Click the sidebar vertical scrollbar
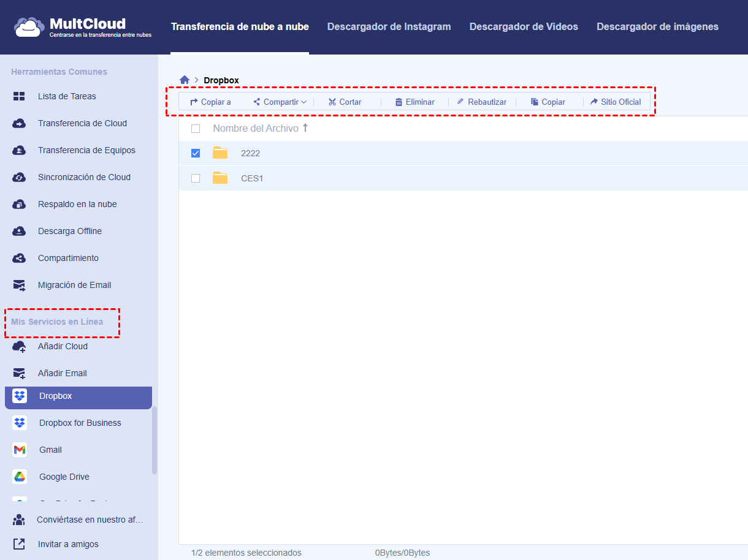Viewport: 748px width, 560px height. point(155,440)
